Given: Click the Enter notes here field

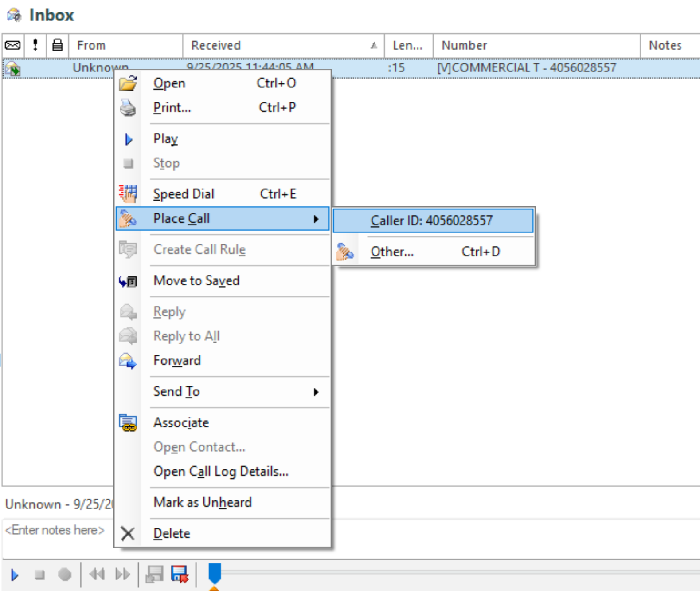Looking at the screenshot, I should pos(55,530).
